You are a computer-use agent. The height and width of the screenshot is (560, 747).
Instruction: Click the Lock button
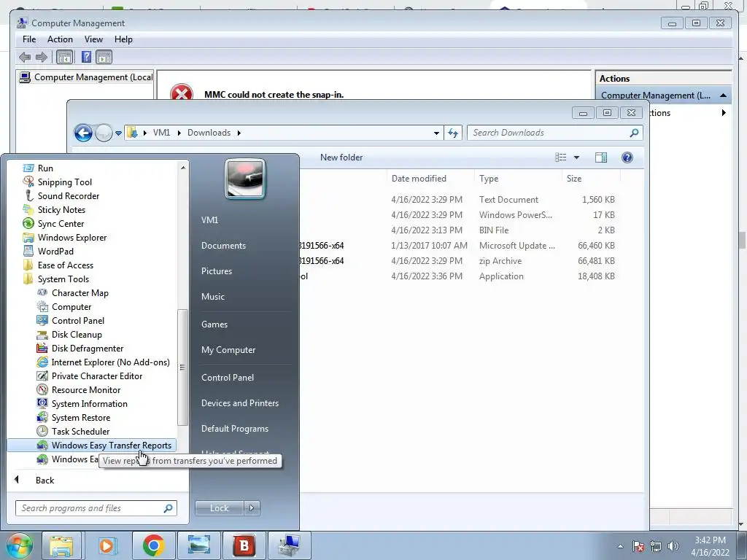pos(219,508)
